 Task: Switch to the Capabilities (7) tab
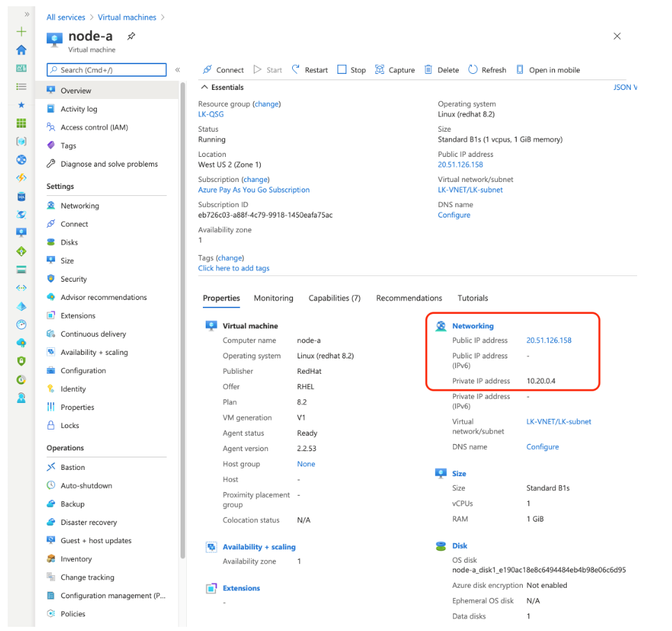[x=335, y=298]
